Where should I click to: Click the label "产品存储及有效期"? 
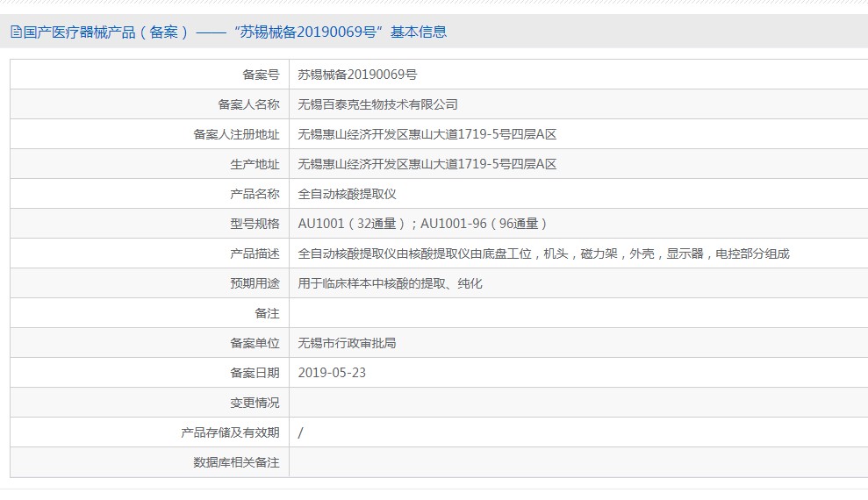point(230,432)
